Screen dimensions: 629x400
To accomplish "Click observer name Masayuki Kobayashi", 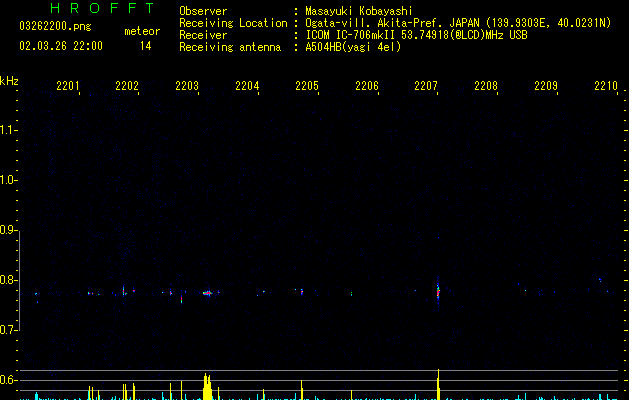I will pyautogui.click(x=359, y=11).
